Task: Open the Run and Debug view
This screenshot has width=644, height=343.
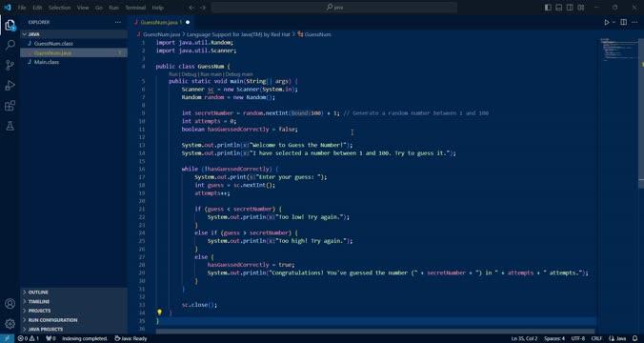Action: (10, 86)
